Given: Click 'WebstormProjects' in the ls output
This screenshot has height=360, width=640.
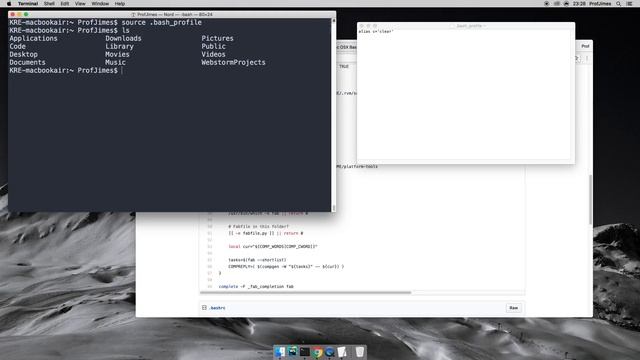Looking at the screenshot, I should pos(233,62).
